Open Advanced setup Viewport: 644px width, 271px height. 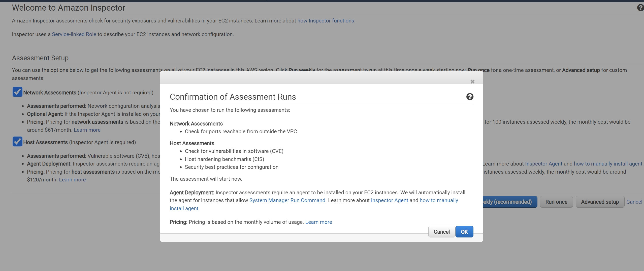coord(600,202)
